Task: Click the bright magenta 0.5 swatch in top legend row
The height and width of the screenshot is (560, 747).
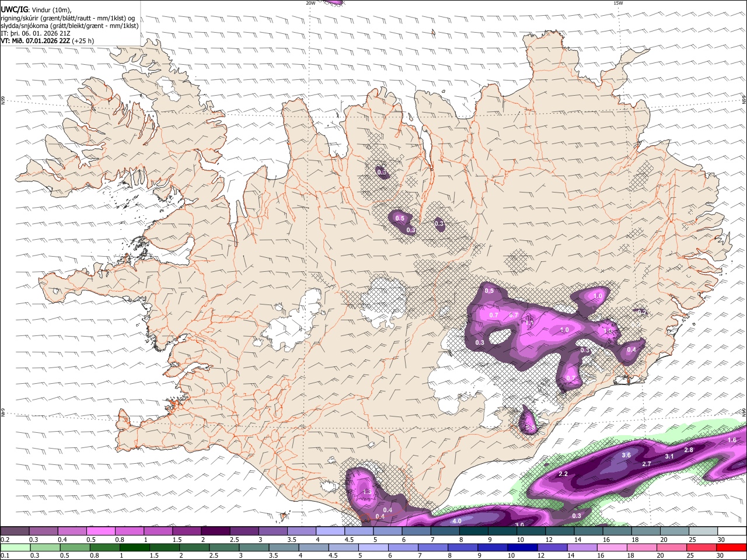Action: pyautogui.click(x=100, y=531)
